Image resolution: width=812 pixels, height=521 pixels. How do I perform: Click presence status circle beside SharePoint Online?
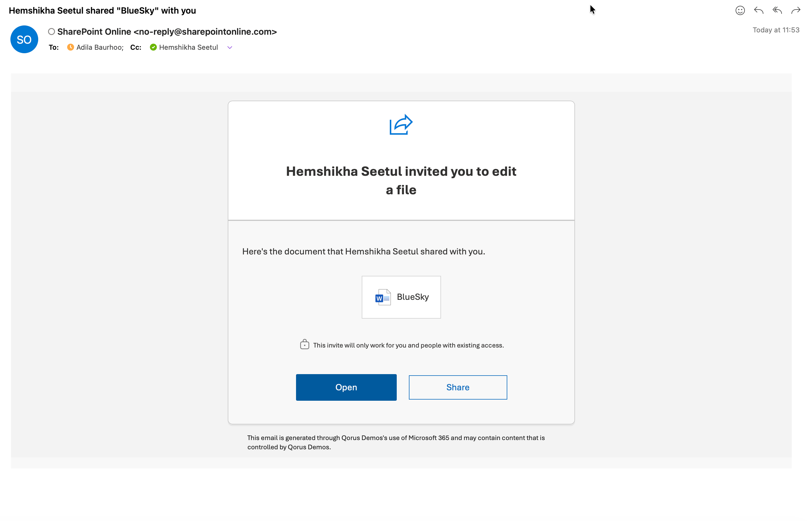(x=52, y=32)
